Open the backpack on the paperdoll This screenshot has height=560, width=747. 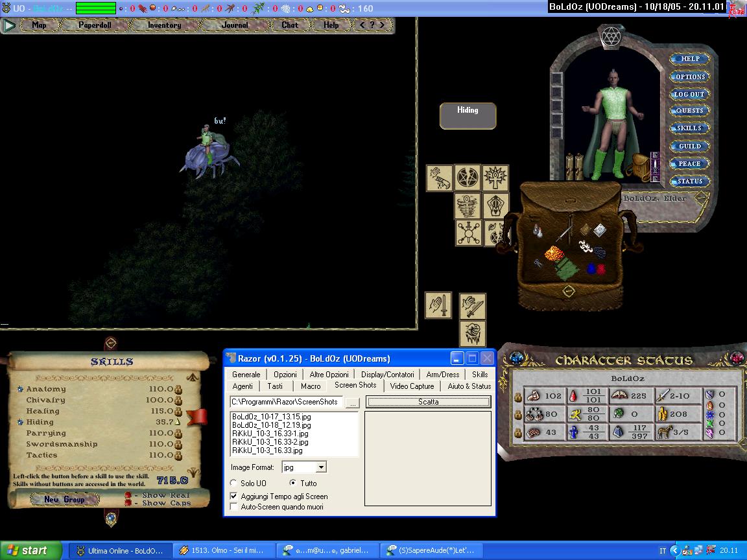tap(638, 167)
